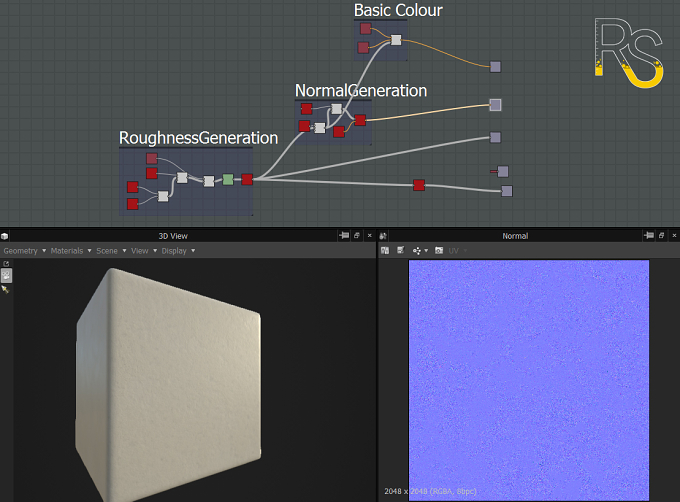Select the light tool icon below camera
680x502 pixels.
tap(6, 289)
